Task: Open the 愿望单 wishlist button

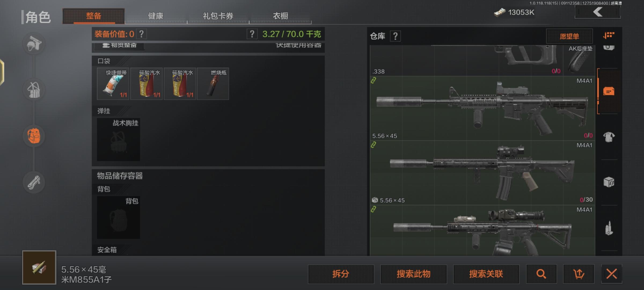Action: click(569, 36)
